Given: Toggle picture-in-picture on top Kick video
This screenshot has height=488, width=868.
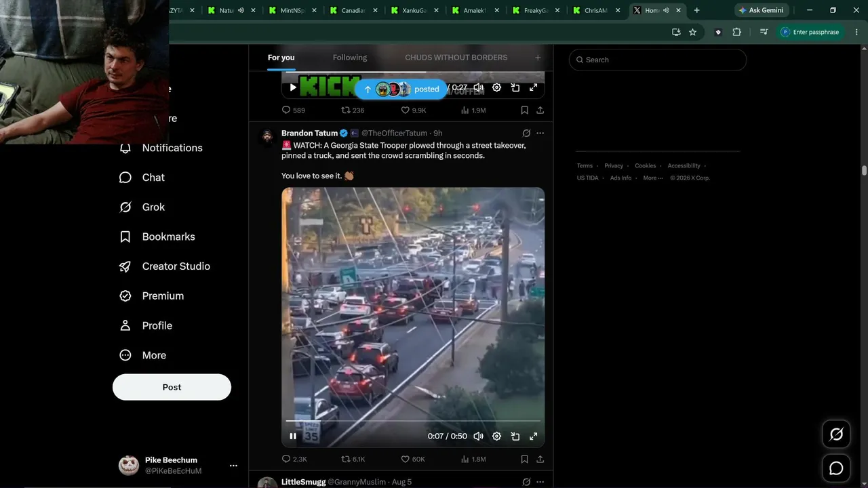Looking at the screenshot, I should coord(515,87).
